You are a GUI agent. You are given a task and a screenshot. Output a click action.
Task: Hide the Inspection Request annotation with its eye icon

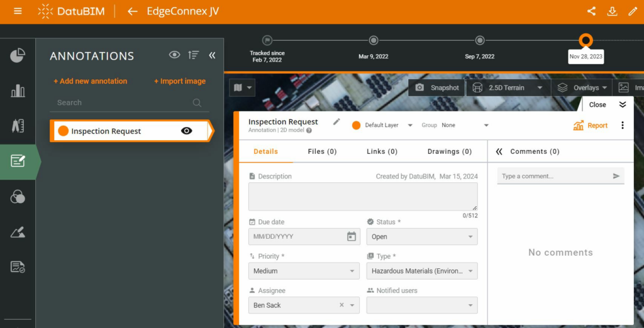186,131
